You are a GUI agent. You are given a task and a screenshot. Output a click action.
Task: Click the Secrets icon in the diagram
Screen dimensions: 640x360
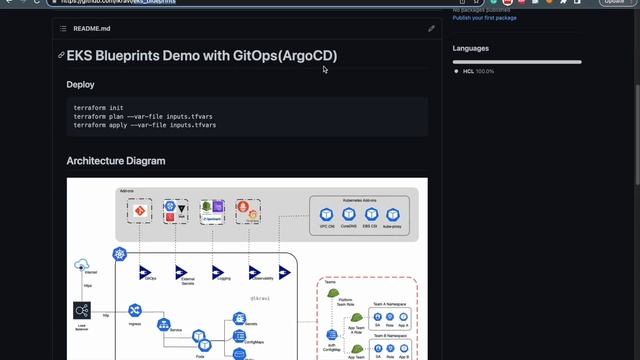(x=239, y=318)
